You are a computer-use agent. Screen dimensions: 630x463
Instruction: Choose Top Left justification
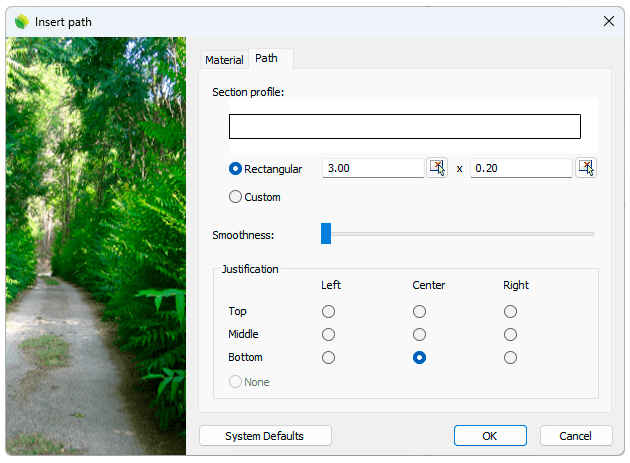328,312
